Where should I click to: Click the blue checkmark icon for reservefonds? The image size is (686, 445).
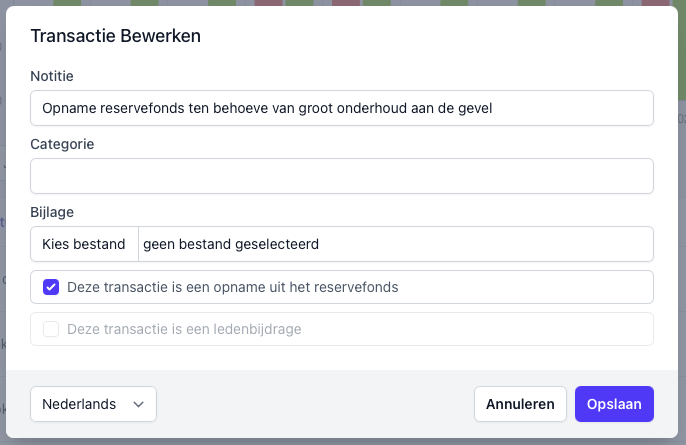[51, 287]
